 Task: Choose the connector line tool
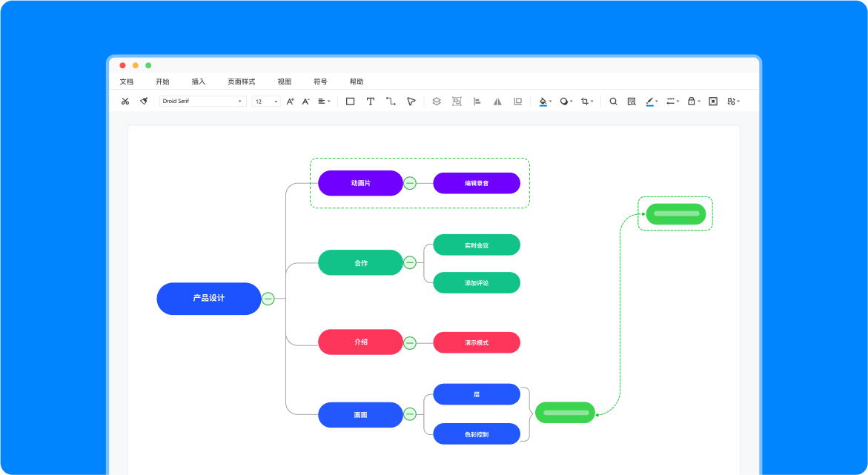point(391,102)
